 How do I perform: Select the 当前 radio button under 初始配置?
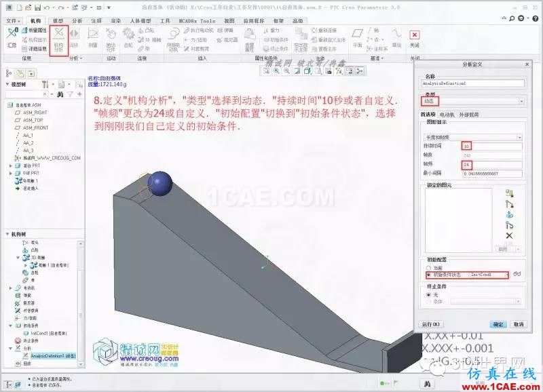click(429, 268)
